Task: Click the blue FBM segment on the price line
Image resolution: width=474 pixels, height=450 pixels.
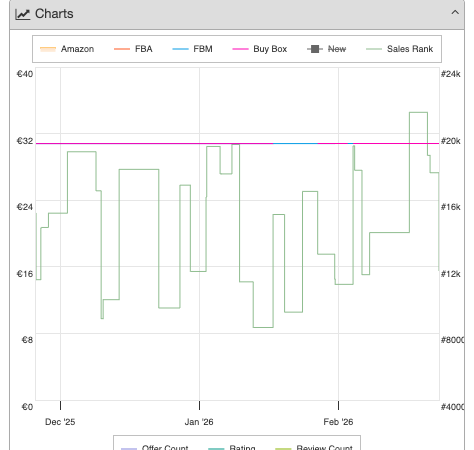Action: pos(295,143)
